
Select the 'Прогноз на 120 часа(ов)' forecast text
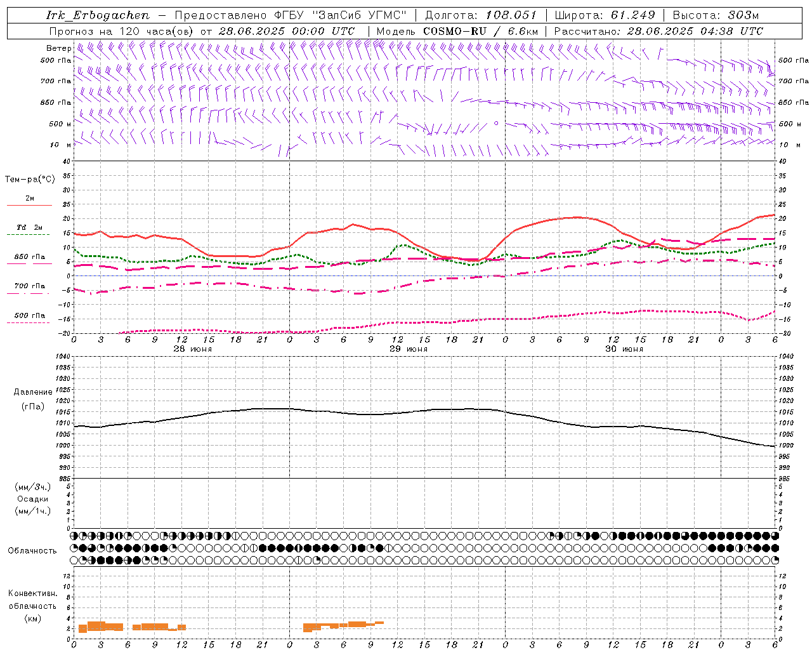pos(122,31)
